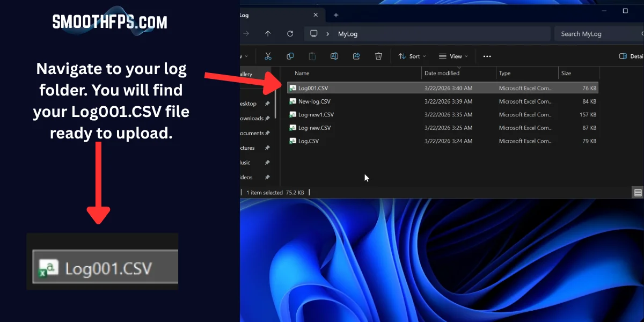644x322 pixels.
Task: Refresh the MyLog folder view
Action: pyautogui.click(x=290, y=33)
